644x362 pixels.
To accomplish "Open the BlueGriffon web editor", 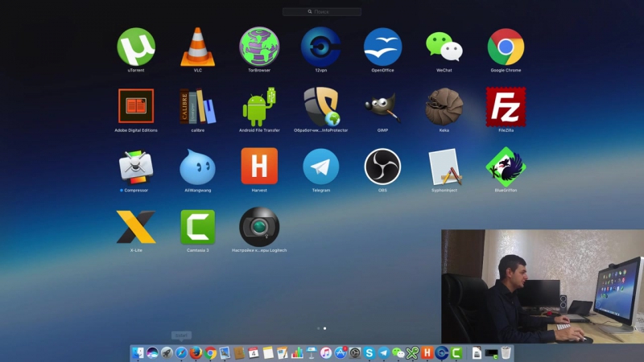I will pyautogui.click(x=506, y=167).
